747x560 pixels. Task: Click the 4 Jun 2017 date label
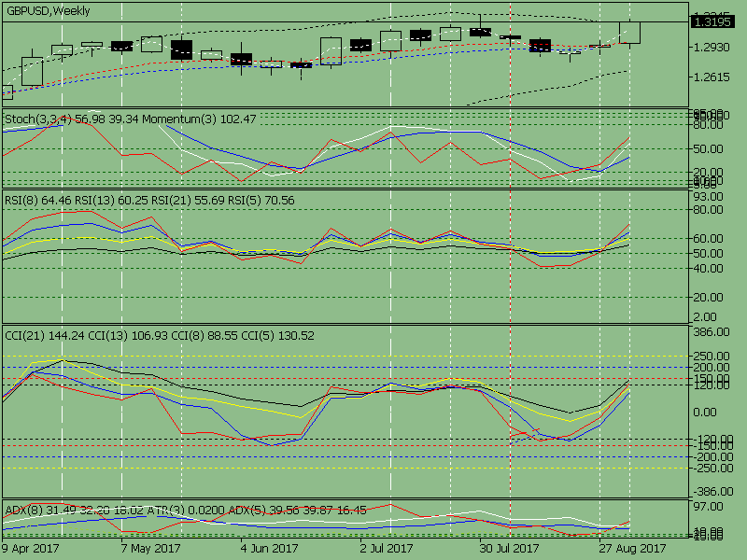pos(269,549)
